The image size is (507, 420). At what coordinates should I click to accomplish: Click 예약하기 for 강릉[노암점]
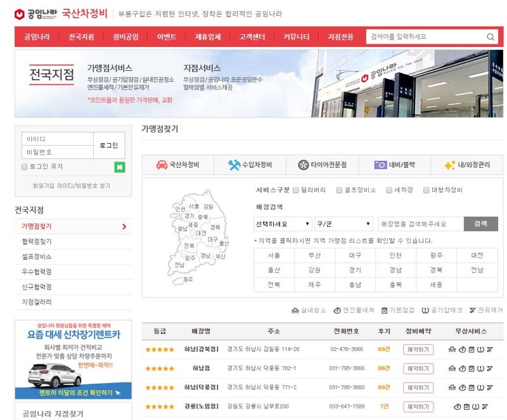tap(418, 407)
